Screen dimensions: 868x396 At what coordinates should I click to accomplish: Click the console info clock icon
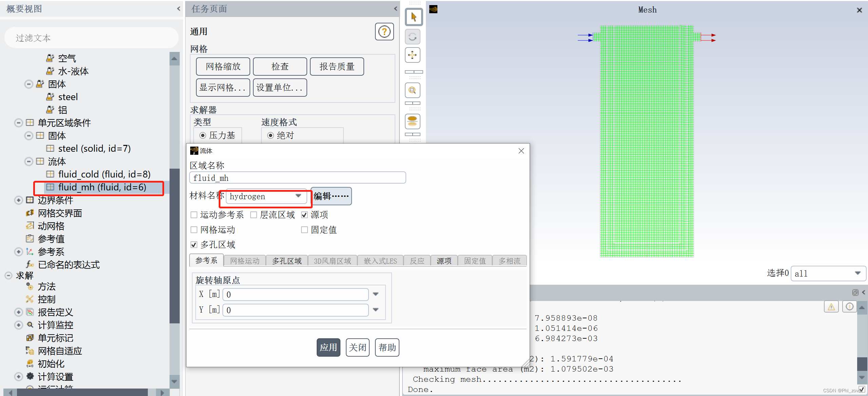pos(849,307)
